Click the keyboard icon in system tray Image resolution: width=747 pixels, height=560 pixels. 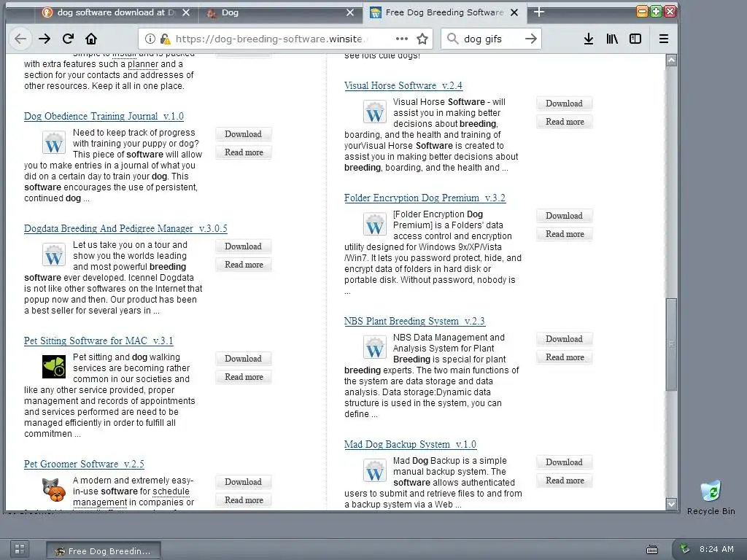[x=652, y=550]
